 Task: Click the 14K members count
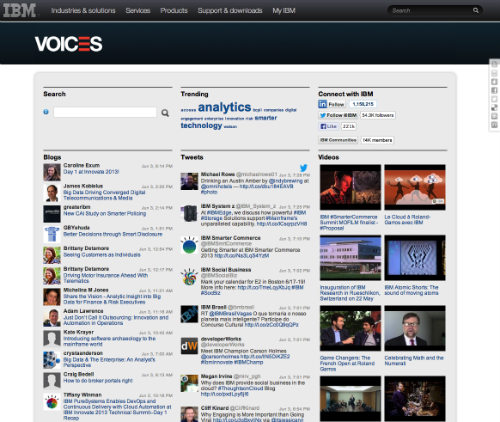pos(377,140)
